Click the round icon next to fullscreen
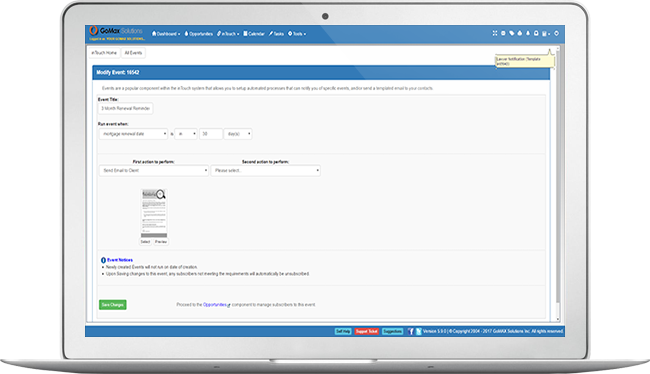 point(503,33)
